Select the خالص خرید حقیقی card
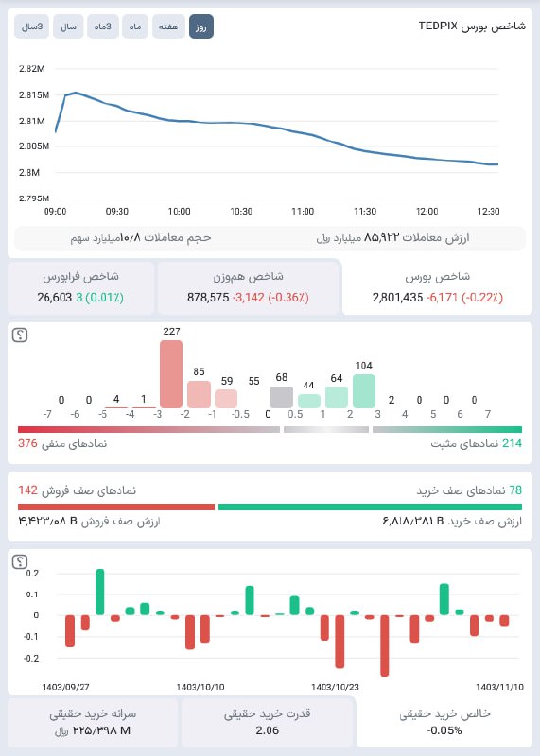Viewport: 540px width, 756px height. coord(444,722)
